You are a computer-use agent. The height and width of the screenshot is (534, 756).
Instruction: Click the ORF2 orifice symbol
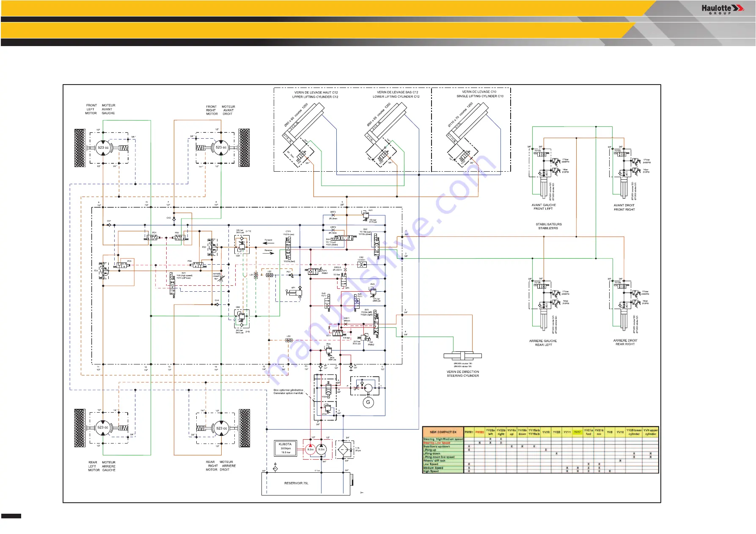333,230
